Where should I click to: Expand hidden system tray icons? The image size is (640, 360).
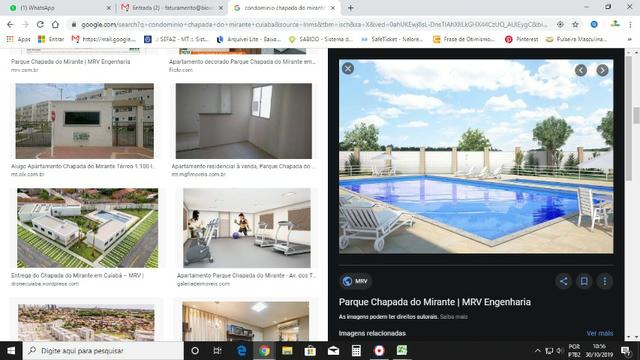(x=538, y=351)
